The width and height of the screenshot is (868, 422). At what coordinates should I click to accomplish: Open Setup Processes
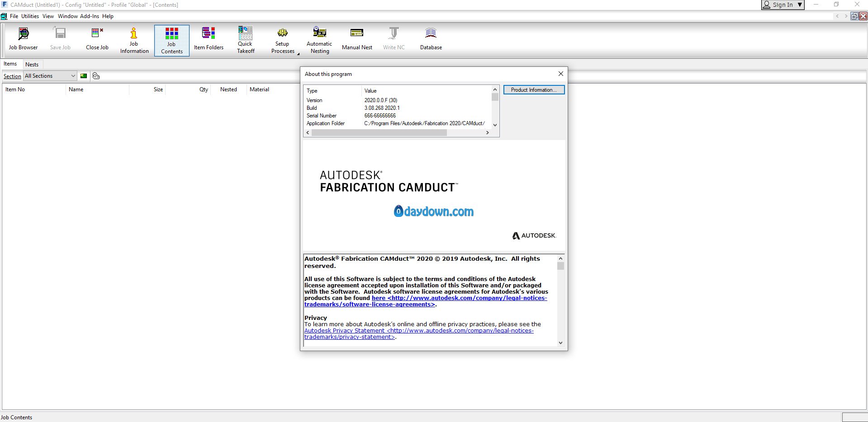pos(283,40)
